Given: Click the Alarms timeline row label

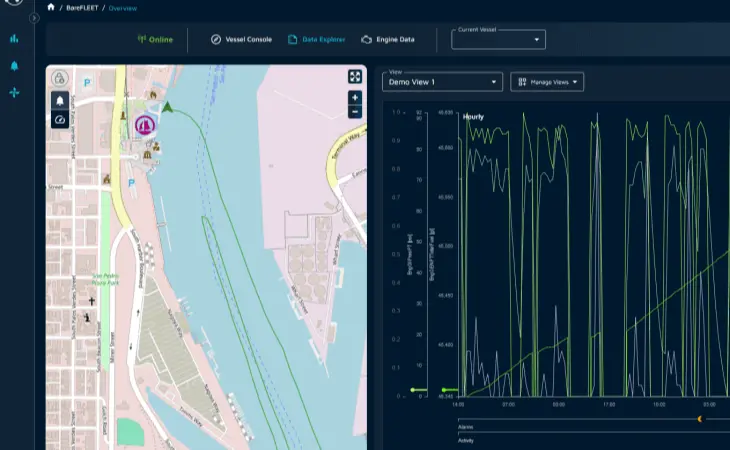Looking at the screenshot, I should coord(466,427).
